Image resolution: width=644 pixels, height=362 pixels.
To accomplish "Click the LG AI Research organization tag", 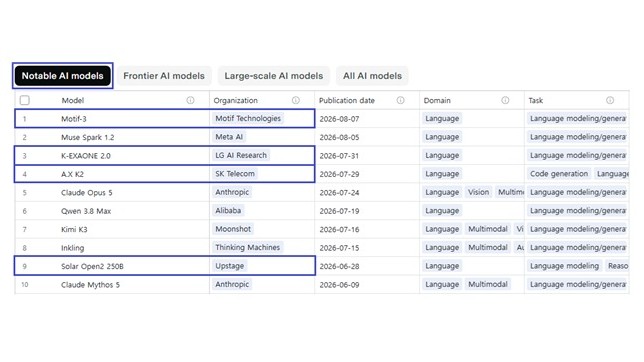I will [241, 155].
